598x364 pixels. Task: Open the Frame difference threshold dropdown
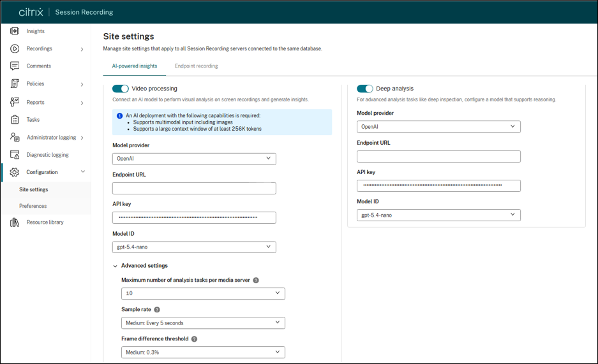(x=204, y=352)
